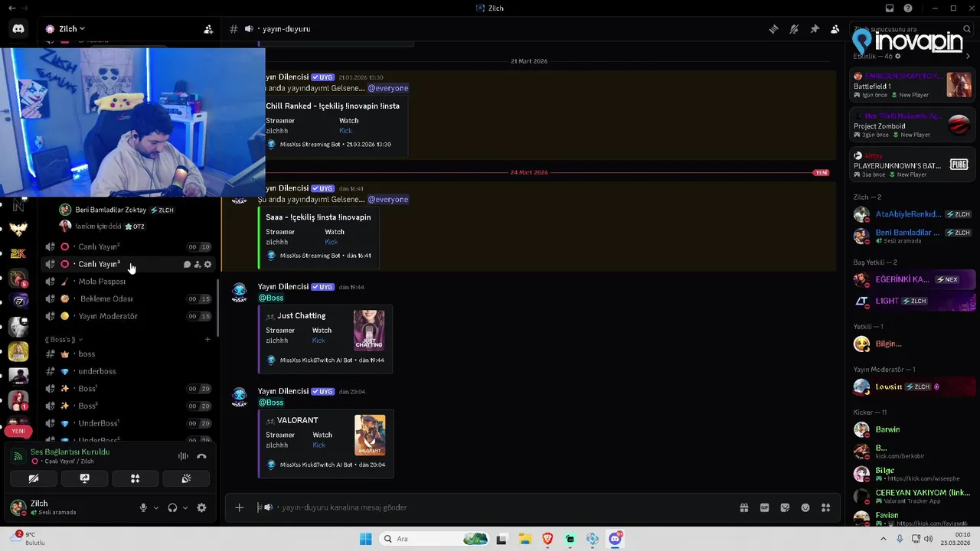The height and width of the screenshot is (551, 980).
Task: Open the GIF picker icon
Action: coord(764,507)
